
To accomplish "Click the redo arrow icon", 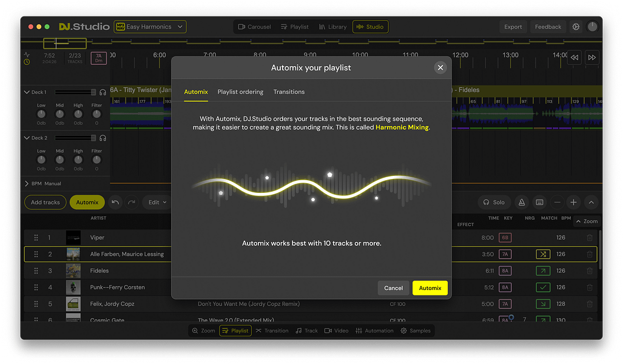I will click(x=132, y=202).
